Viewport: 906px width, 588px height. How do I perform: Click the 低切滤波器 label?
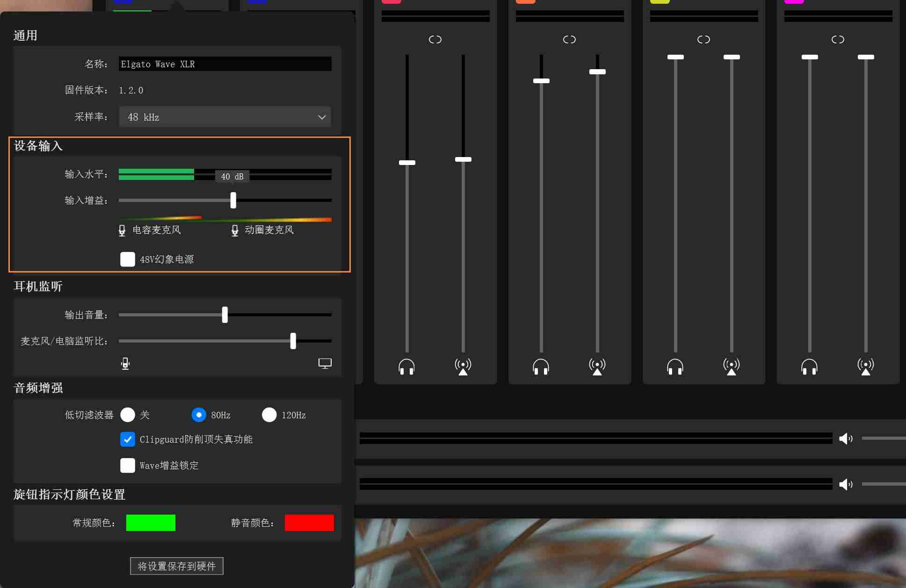pyautogui.click(x=89, y=415)
